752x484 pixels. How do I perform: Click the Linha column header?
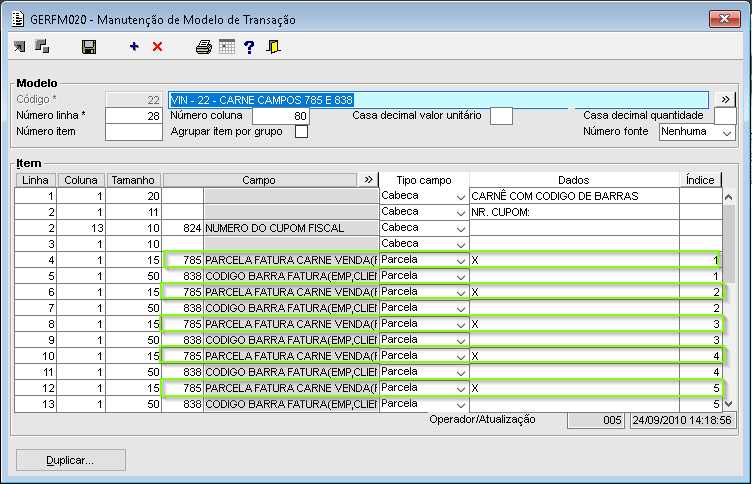35,180
